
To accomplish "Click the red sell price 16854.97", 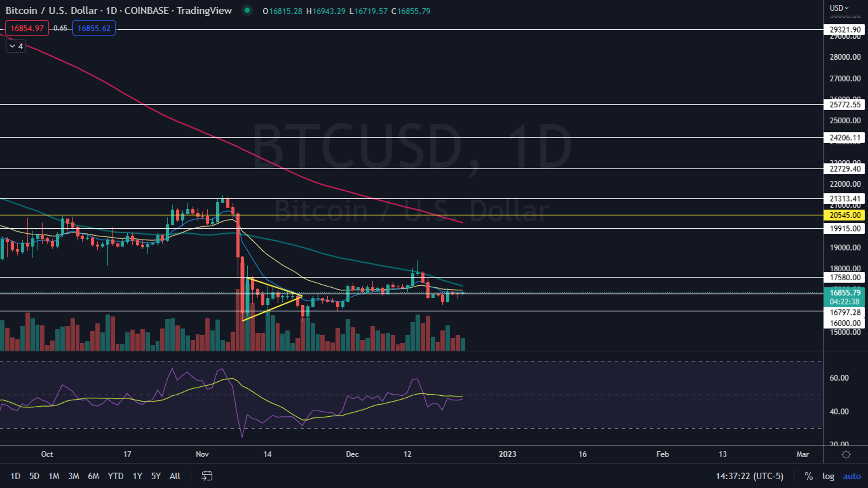I will point(27,28).
